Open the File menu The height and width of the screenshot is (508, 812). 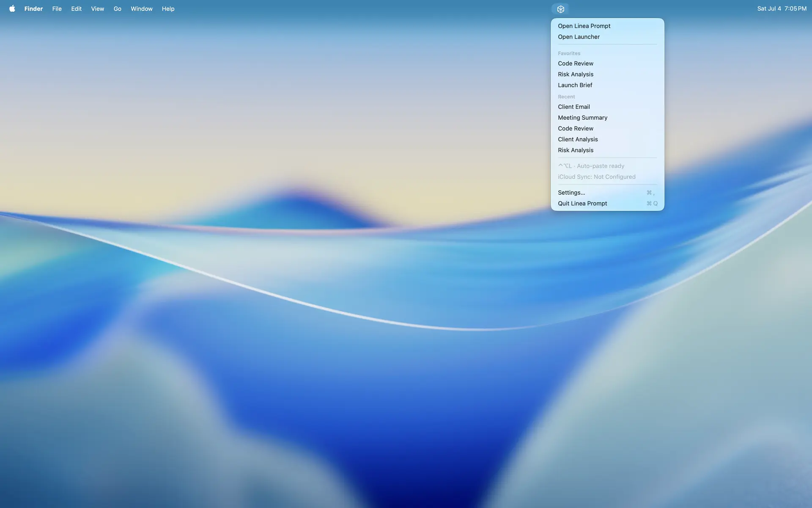point(57,8)
